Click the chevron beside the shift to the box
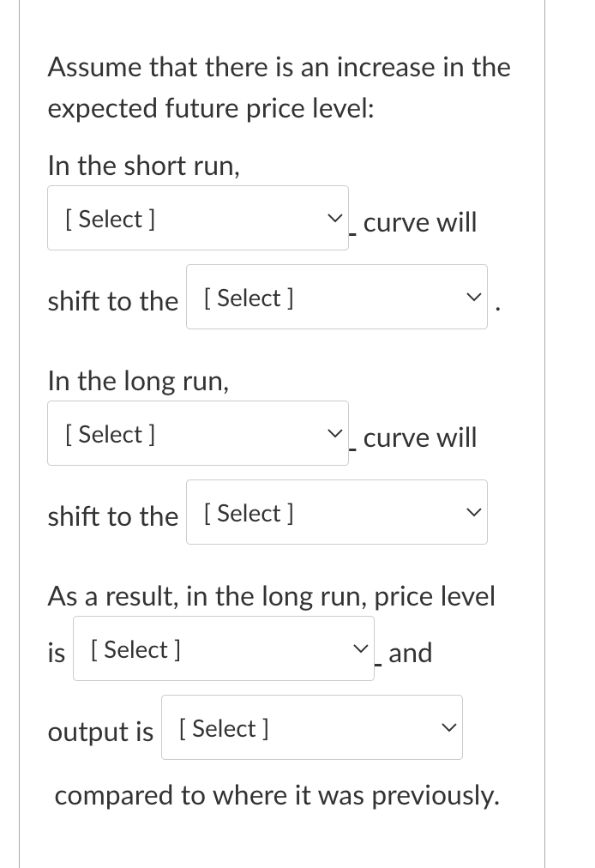This screenshot has height=868, width=595. point(472,298)
